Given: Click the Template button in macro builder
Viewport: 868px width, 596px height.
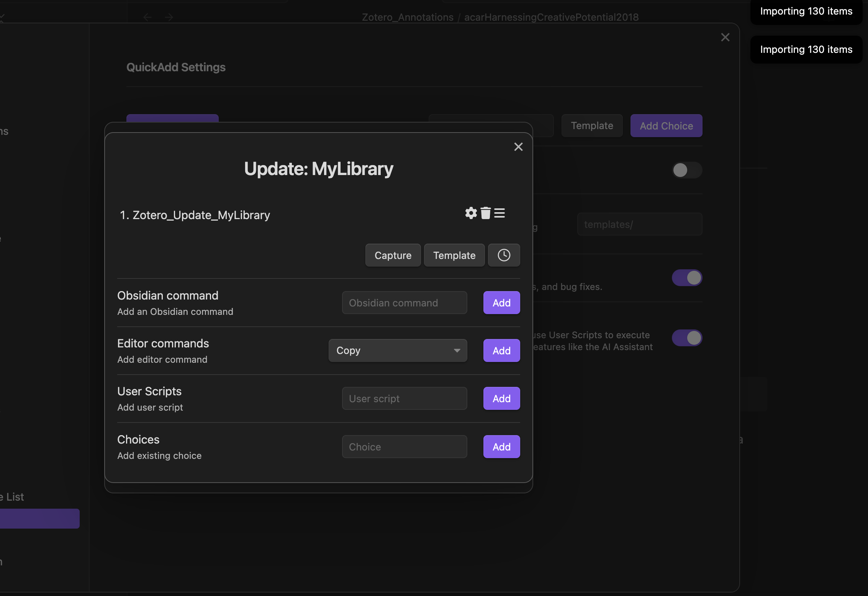Looking at the screenshot, I should click(454, 255).
